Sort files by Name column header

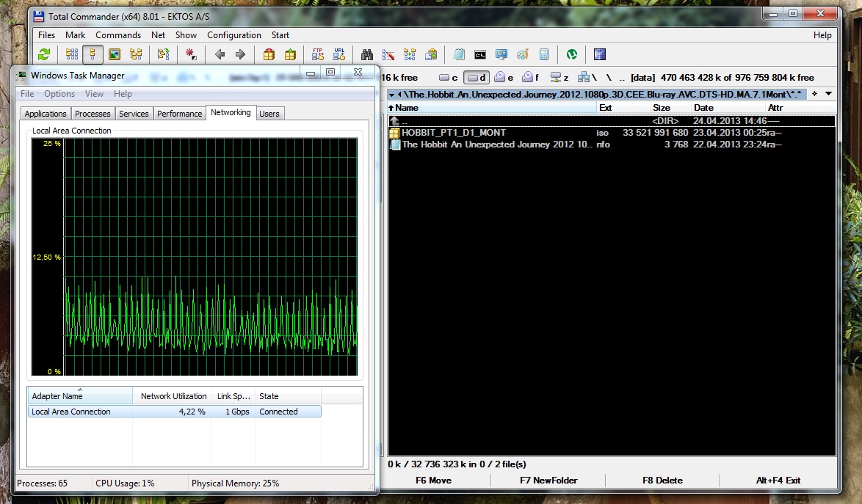click(x=493, y=108)
